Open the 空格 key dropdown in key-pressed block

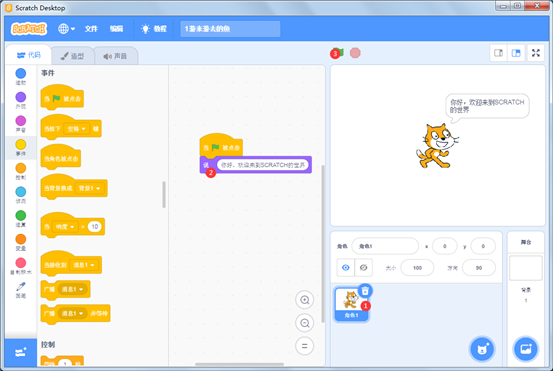point(77,129)
